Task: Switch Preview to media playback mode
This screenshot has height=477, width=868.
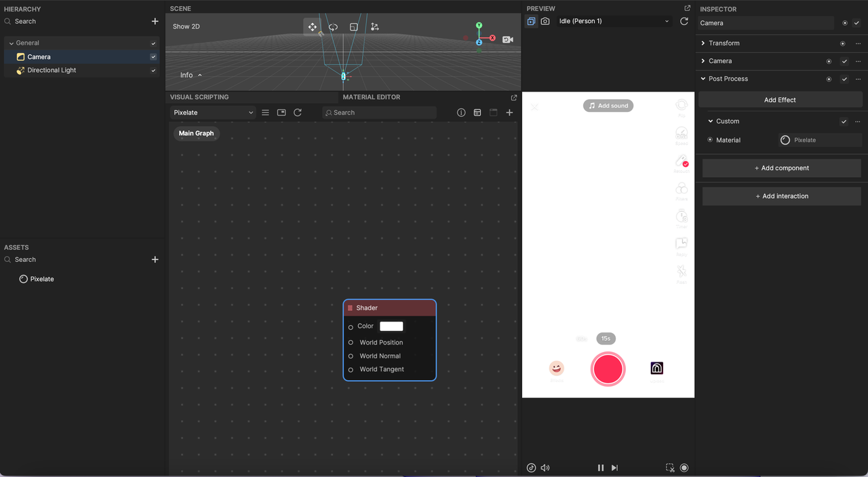Action: pos(531,21)
